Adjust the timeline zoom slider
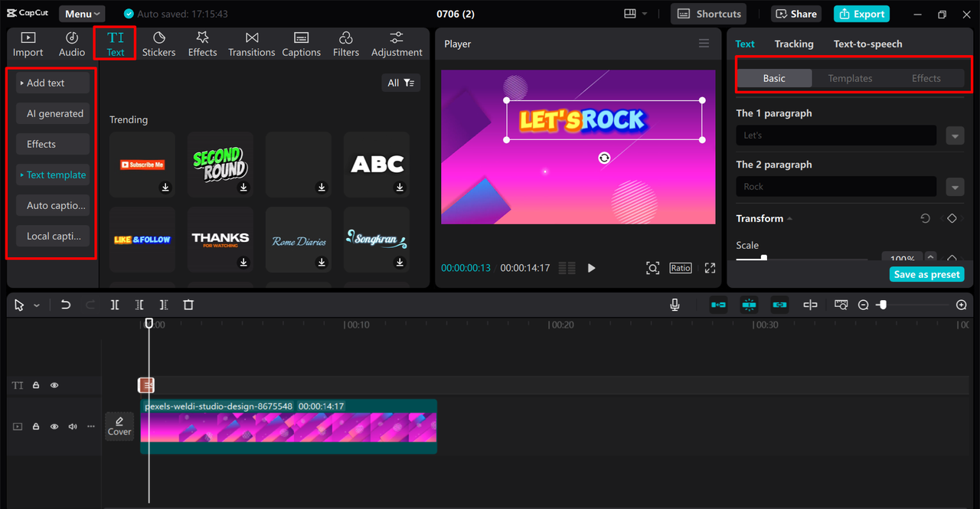Screen dimensions: 980x509 882,305
